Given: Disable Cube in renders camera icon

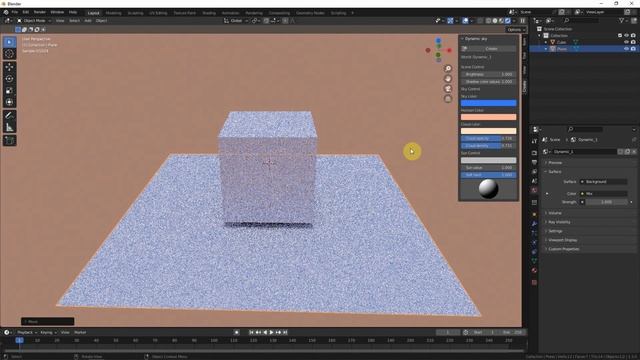Looking at the screenshot, I should [633, 42].
